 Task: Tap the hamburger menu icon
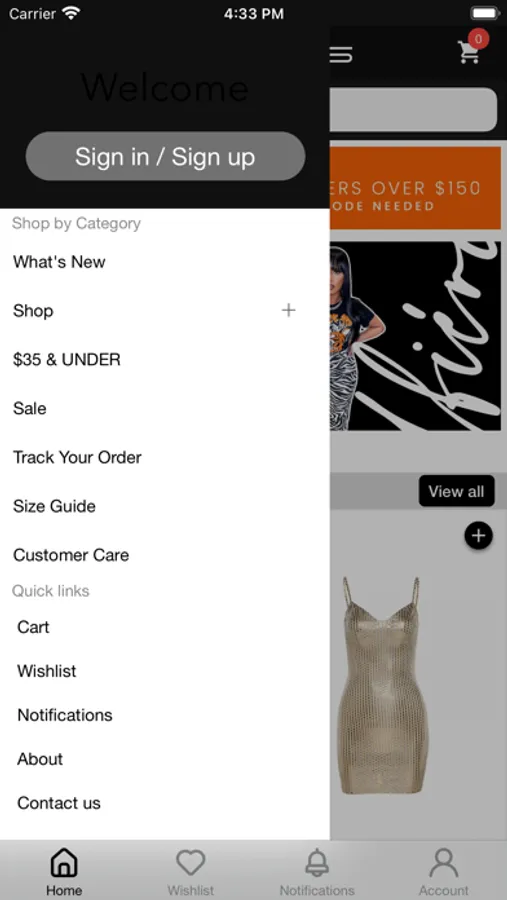click(x=341, y=55)
